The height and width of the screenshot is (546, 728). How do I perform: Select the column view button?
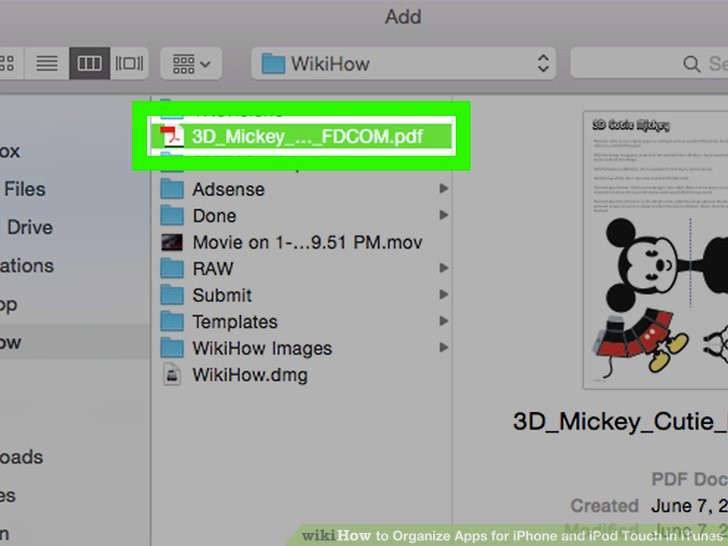[x=89, y=63]
